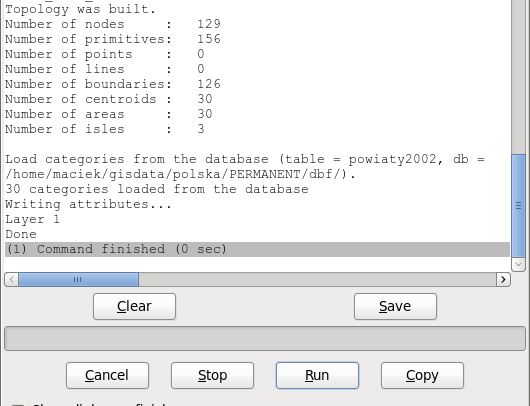Click the vertical scrollbar thumb
The width and height of the screenshot is (530, 406).
click(519, 206)
